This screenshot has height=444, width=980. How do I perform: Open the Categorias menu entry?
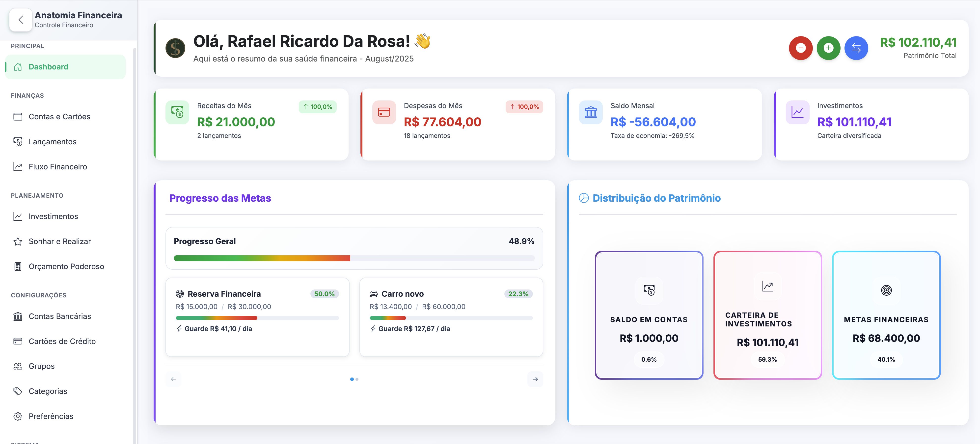[48, 391]
